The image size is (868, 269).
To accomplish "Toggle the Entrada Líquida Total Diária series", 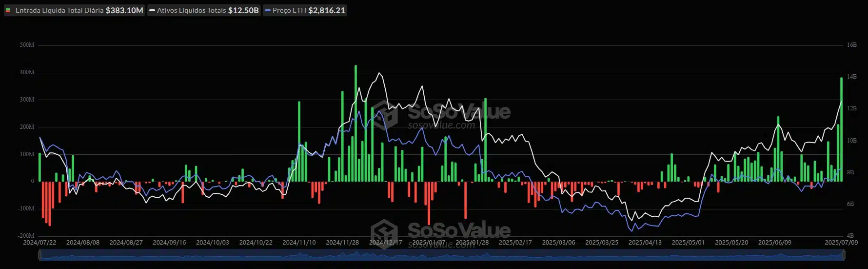I will [75, 10].
